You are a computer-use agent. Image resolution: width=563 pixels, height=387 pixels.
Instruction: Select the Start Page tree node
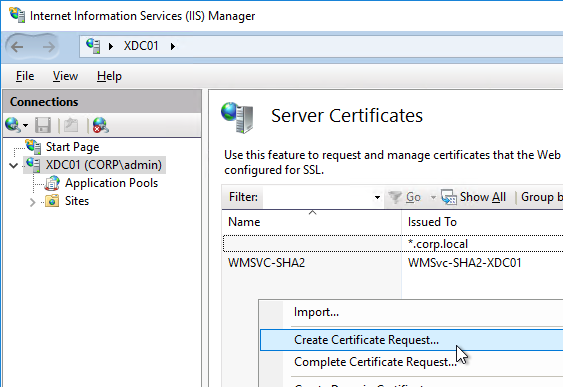(72, 147)
